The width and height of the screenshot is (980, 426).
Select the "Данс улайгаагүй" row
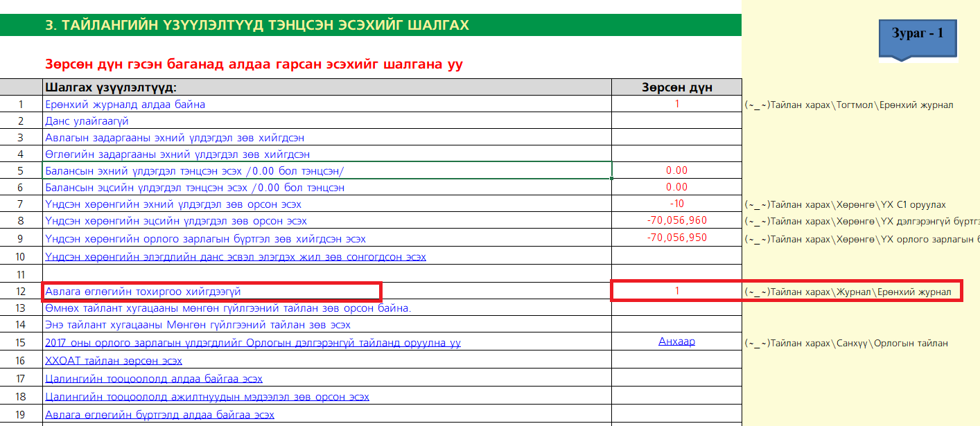[87, 121]
